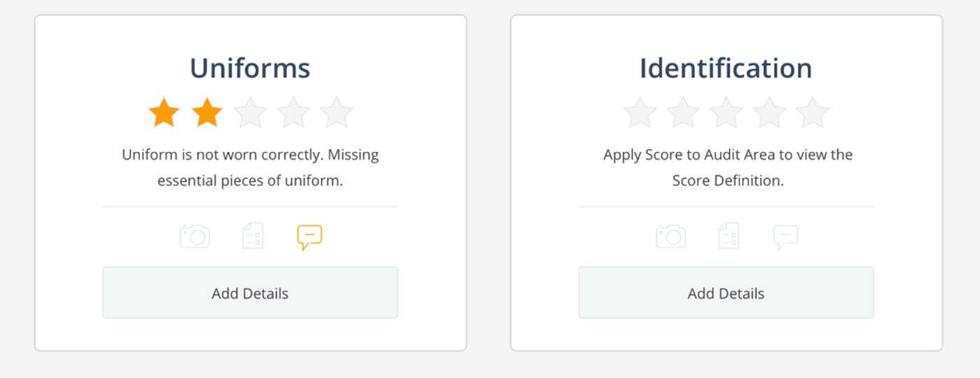Rate Identification one star
Image resolution: width=980 pixels, height=378 pixels.
point(640,113)
